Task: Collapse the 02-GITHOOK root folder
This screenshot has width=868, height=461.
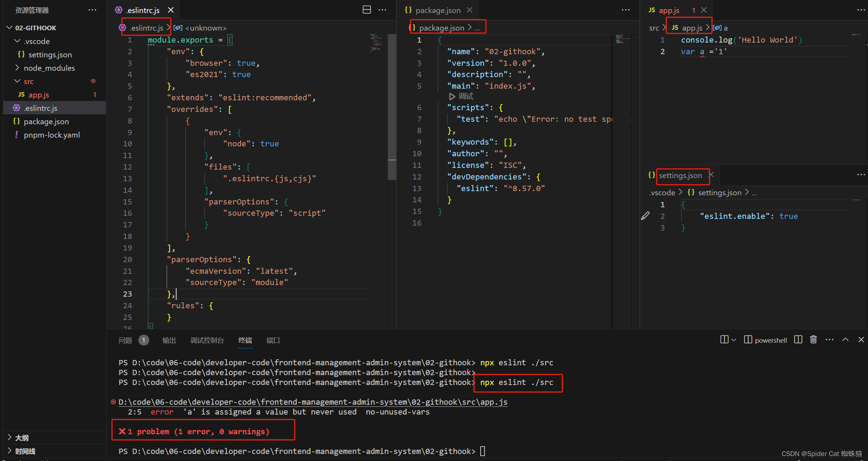Action: click(x=10, y=27)
